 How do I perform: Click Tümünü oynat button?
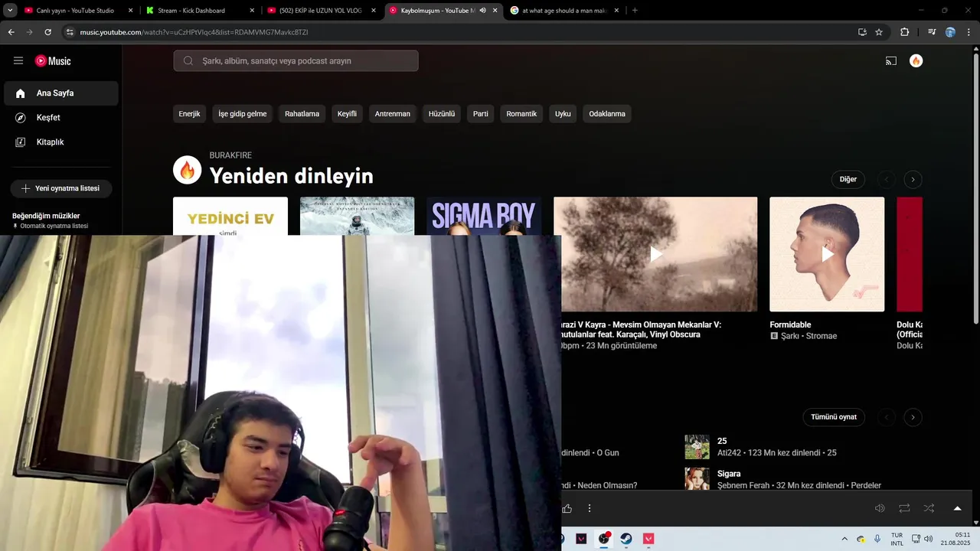tap(834, 417)
